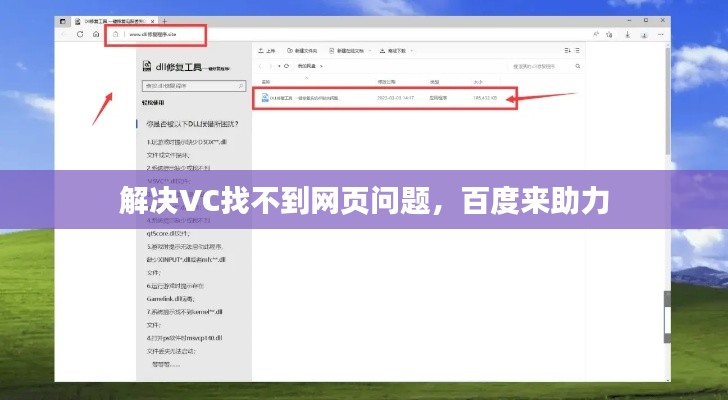
Task: Click the profile/download tray icon beside ellipsis
Action: click(x=644, y=35)
